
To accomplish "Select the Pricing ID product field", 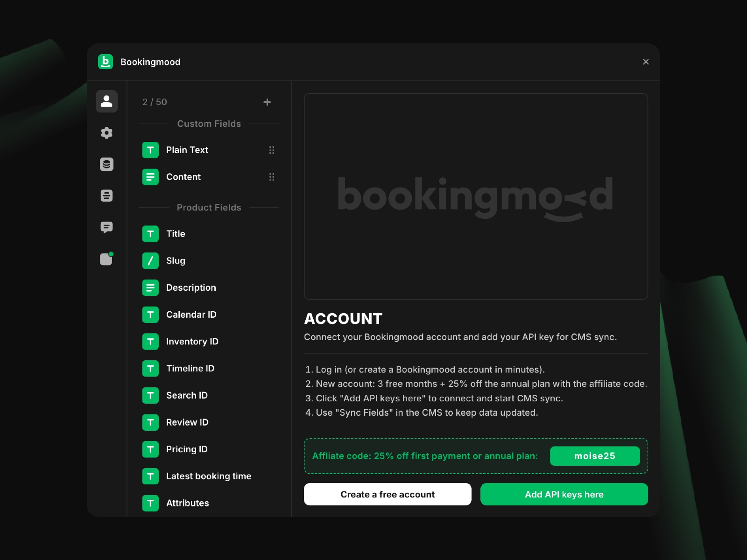I will [x=186, y=449].
